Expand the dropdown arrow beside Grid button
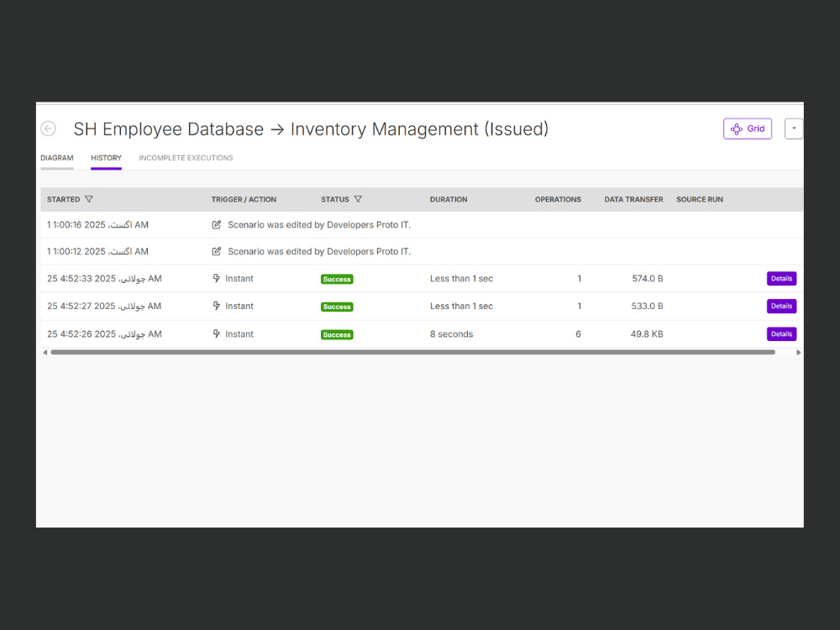Screen dimensions: 840x630 (x=794, y=129)
